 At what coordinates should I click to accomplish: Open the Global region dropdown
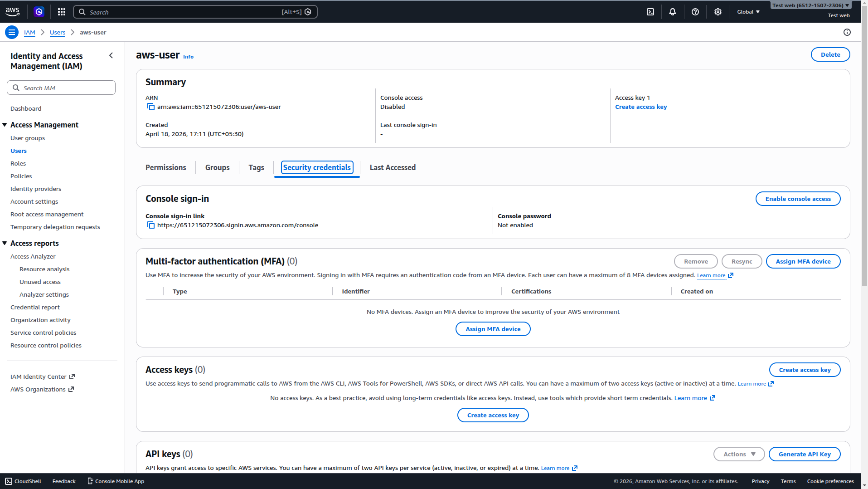click(x=748, y=12)
